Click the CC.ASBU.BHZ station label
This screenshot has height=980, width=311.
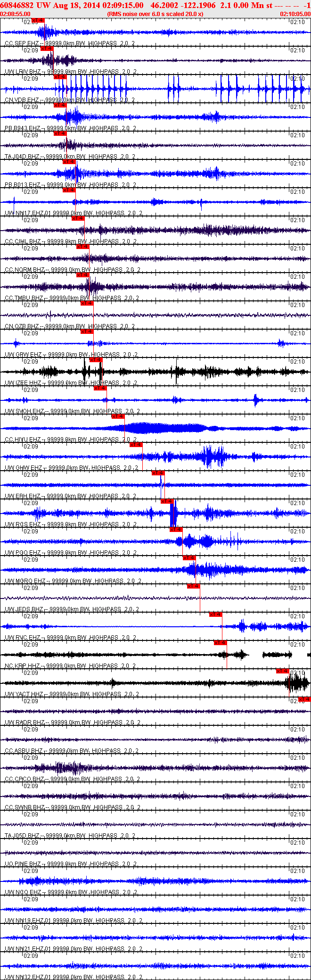(24, 751)
